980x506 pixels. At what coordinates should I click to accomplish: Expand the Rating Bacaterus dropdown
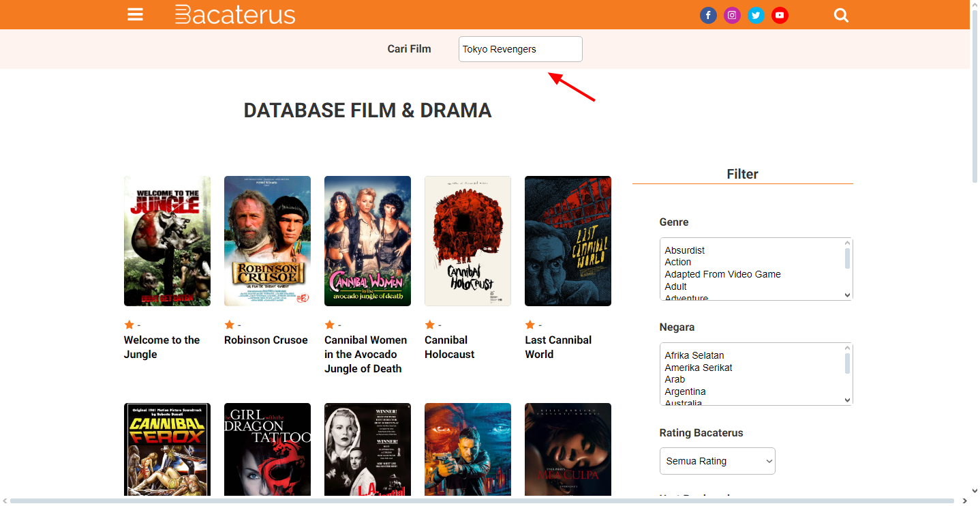[717, 461]
